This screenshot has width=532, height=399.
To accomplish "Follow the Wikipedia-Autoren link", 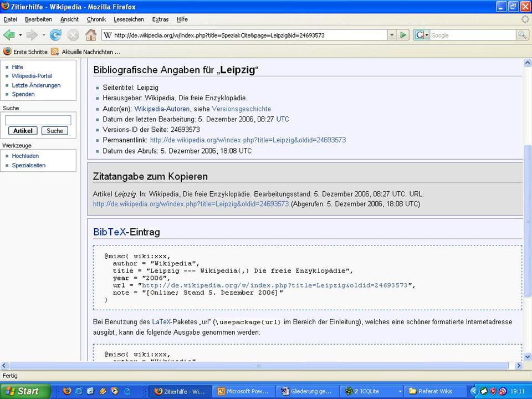I will pos(162,109).
